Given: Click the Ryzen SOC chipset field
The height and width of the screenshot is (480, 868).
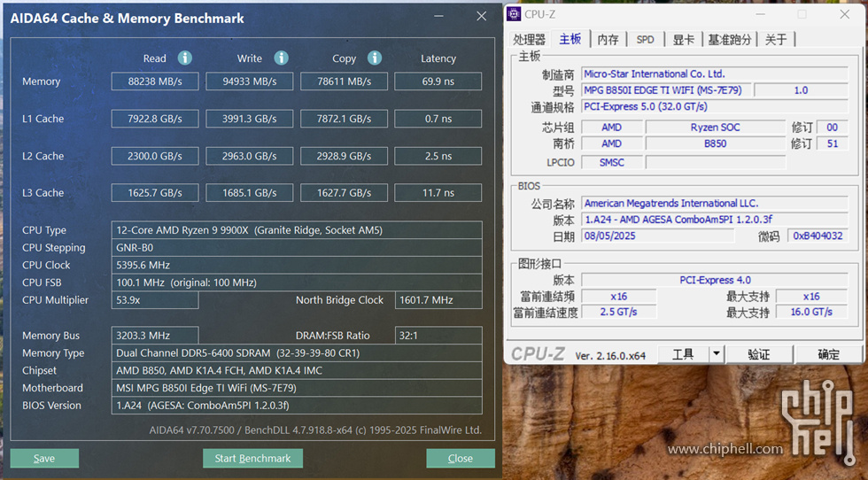Looking at the screenshot, I should coord(716,128).
